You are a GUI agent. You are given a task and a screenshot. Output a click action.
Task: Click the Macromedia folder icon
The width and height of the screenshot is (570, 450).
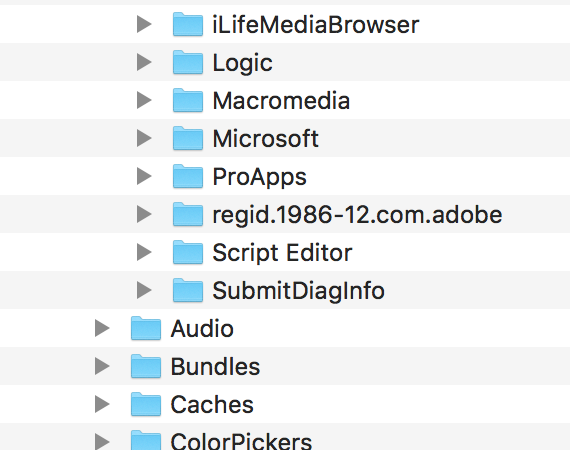tap(188, 100)
